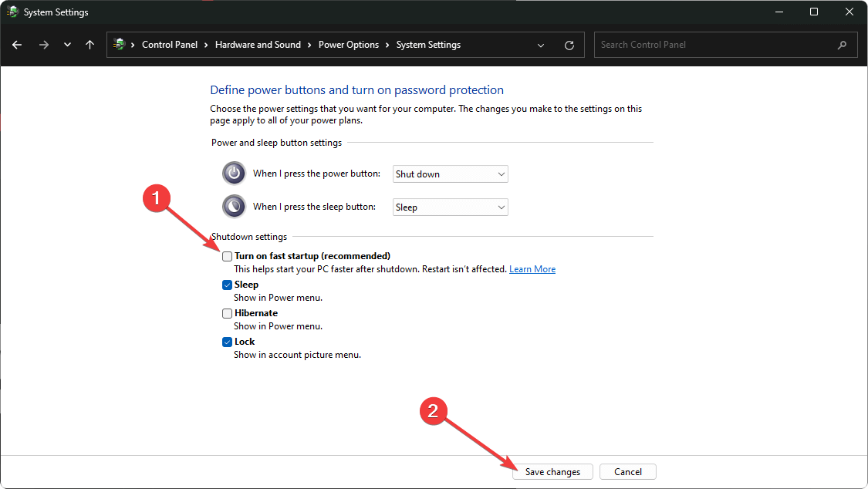Click the Save changes button
Screen dimensions: 868x489
pyautogui.click(x=552, y=472)
